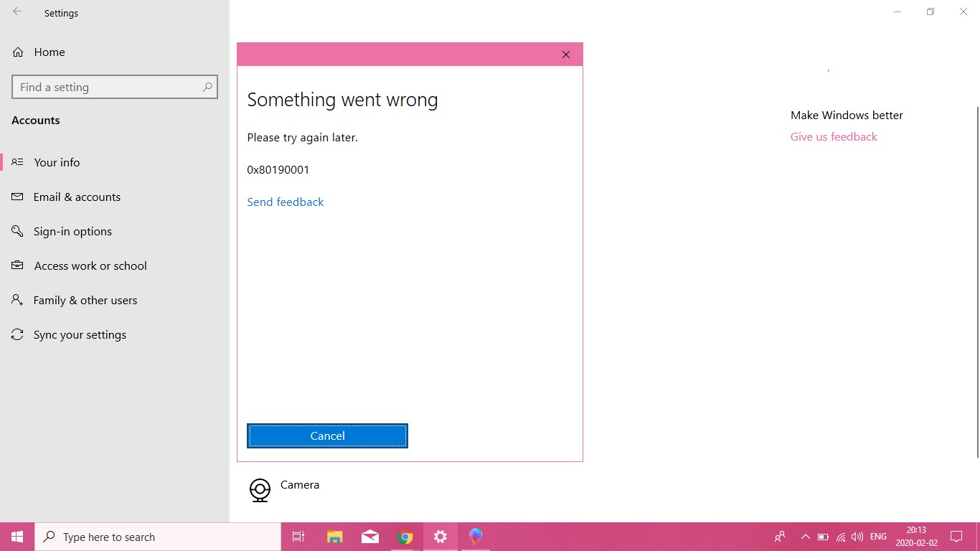Select Your info in the sidebar
980x551 pixels.
tap(57, 162)
